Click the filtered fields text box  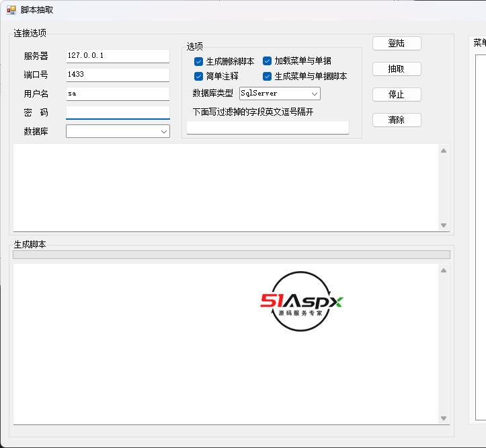click(268, 128)
